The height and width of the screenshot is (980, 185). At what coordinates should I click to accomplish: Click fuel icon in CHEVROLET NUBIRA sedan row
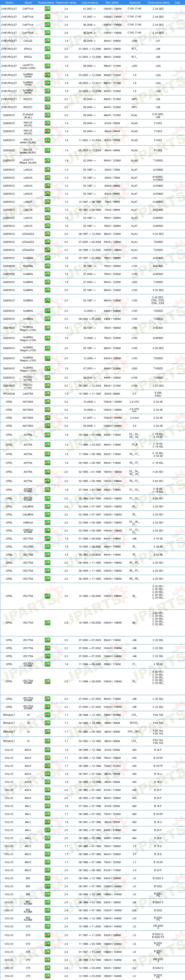coord(47,91)
